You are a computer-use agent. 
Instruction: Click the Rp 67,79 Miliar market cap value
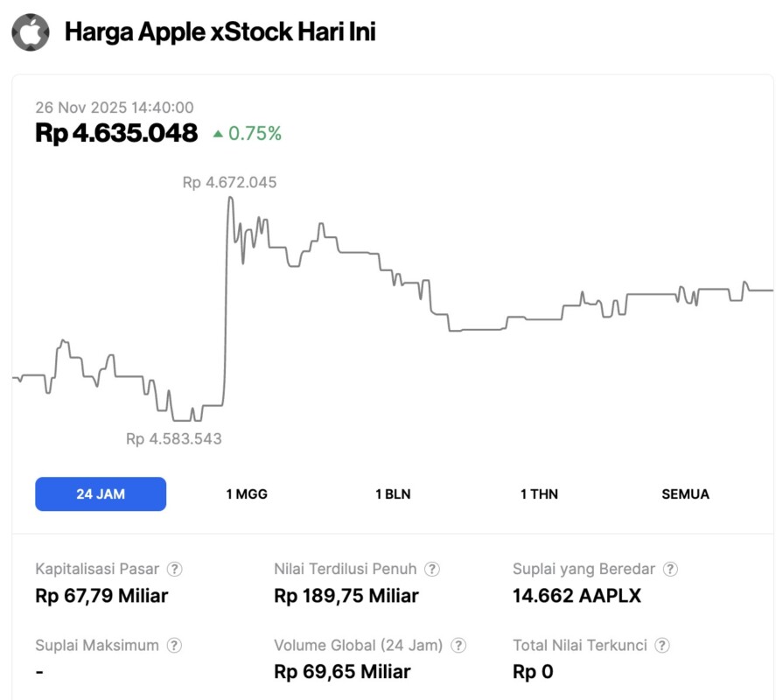click(101, 596)
